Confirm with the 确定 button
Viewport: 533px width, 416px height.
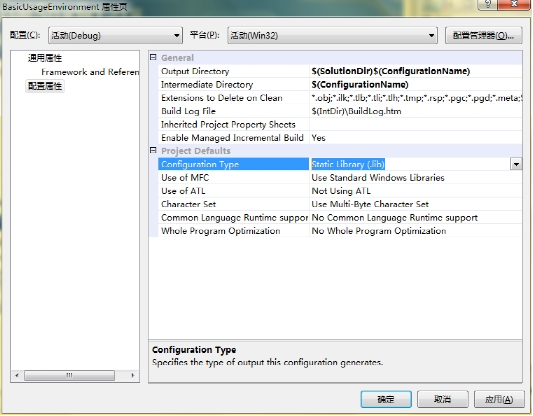click(x=386, y=399)
